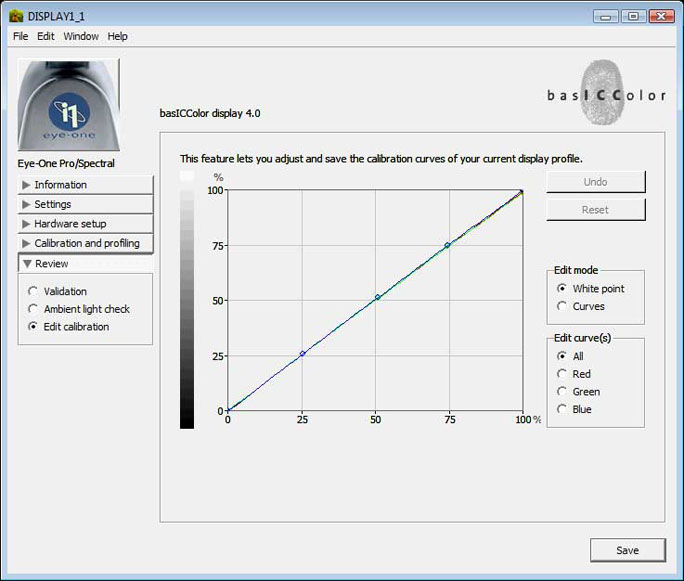The image size is (684, 581).
Task: Open the File menu
Action: click(21, 36)
